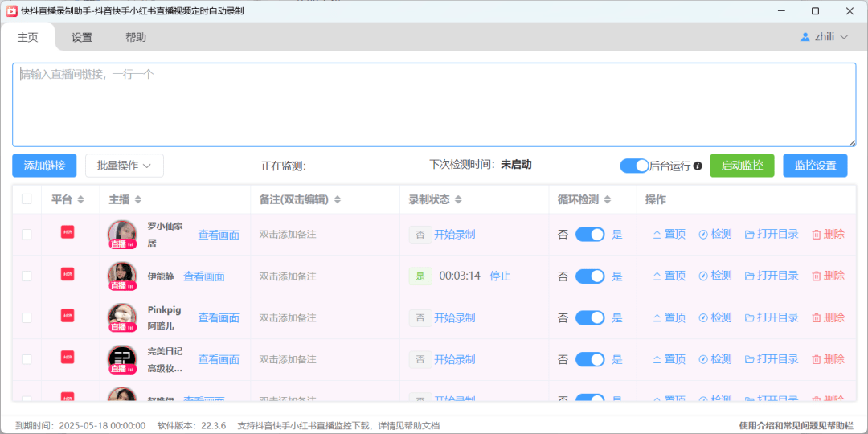868x434 pixels.
Task: Sort the table by 录制状态 column
Action: click(x=458, y=200)
